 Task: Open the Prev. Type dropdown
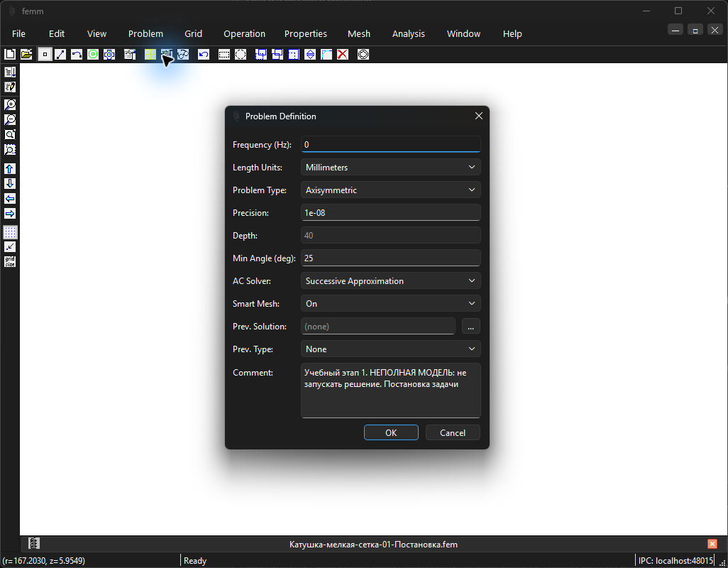(x=390, y=349)
